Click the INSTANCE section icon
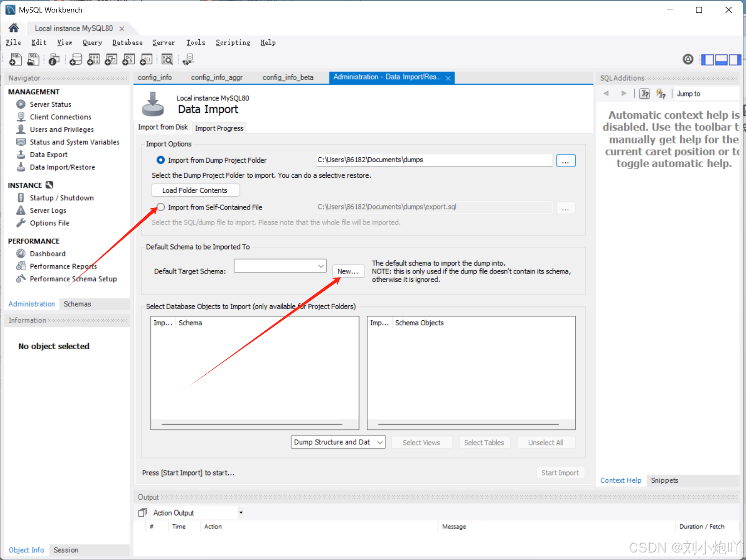Viewport: 746px width, 560px height. [x=49, y=185]
